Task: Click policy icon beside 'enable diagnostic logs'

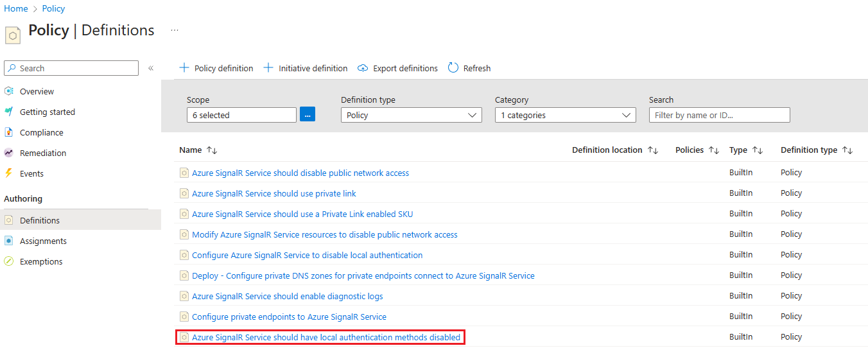Action: (184, 296)
